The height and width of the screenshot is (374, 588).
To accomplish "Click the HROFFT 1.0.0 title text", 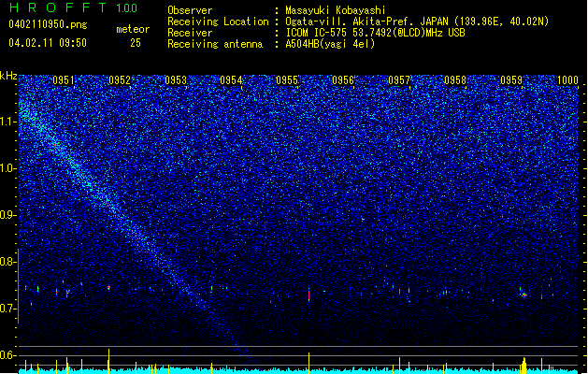I will [x=73, y=7].
